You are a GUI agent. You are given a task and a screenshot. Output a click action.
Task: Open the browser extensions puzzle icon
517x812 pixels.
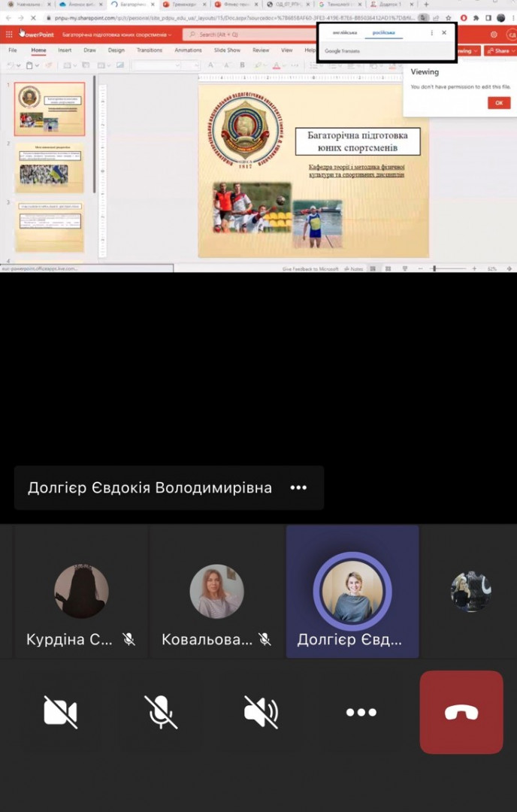[476, 17]
